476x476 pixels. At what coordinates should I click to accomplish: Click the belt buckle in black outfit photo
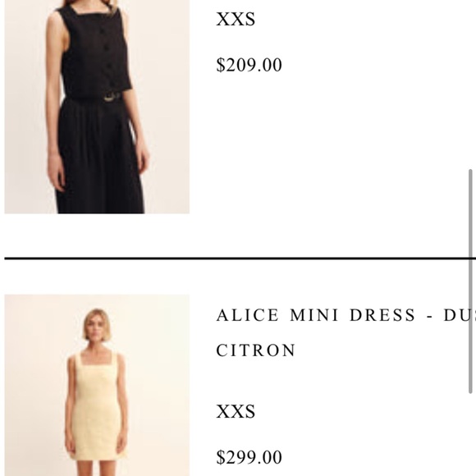(x=112, y=97)
